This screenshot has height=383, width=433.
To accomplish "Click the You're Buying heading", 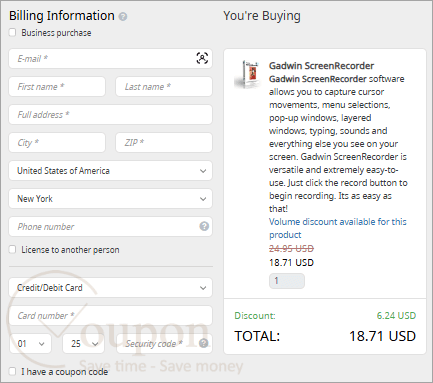I will [x=262, y=16].
